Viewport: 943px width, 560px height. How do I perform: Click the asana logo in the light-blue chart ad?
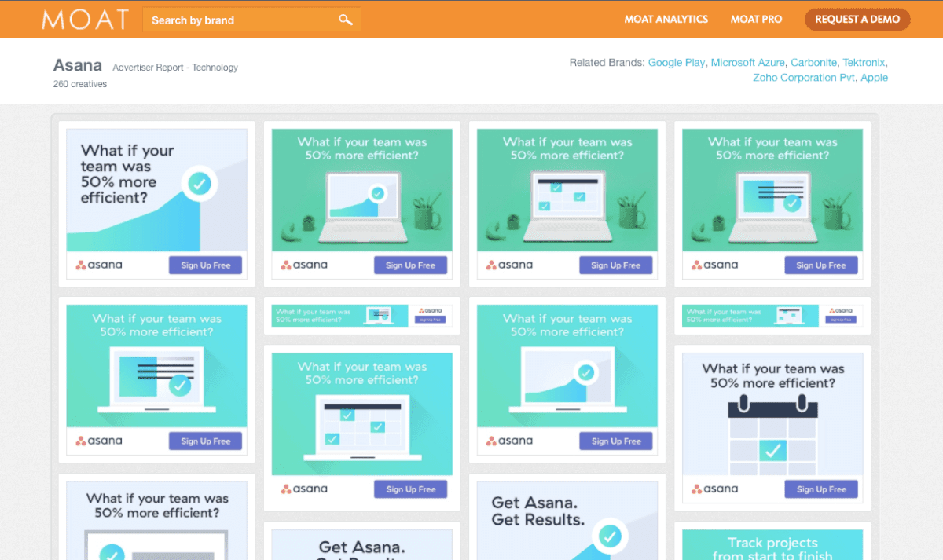pyautogui.click(x=99, y=265)
